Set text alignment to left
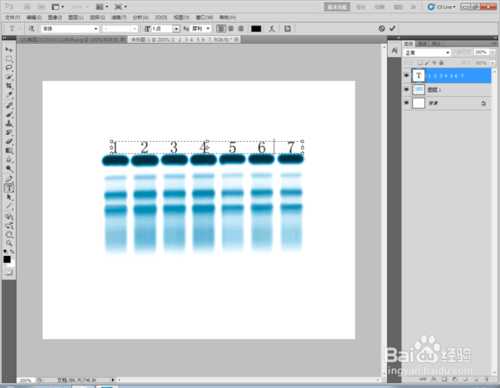The image size is (500, 388). coord(220,29)
